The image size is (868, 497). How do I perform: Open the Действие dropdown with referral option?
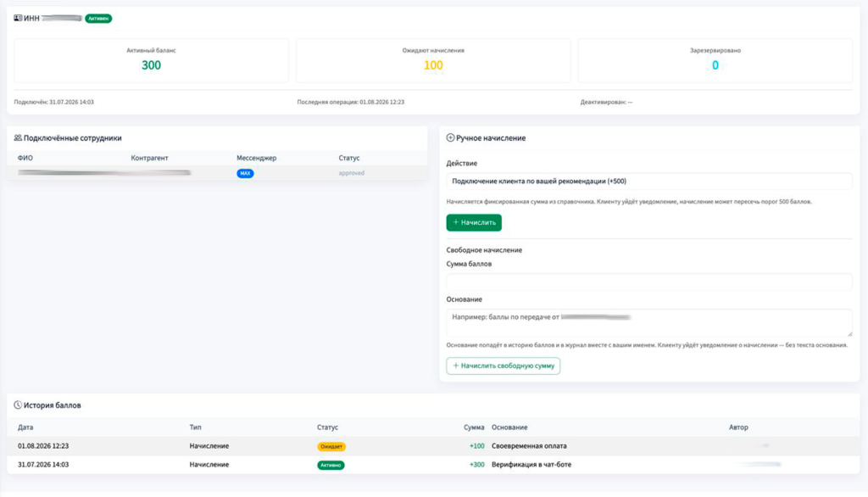pyautogui.click(x=648, y=181)
